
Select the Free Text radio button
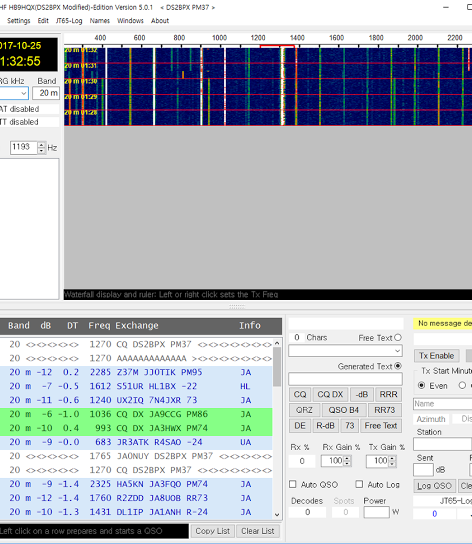tap(398, 338)
